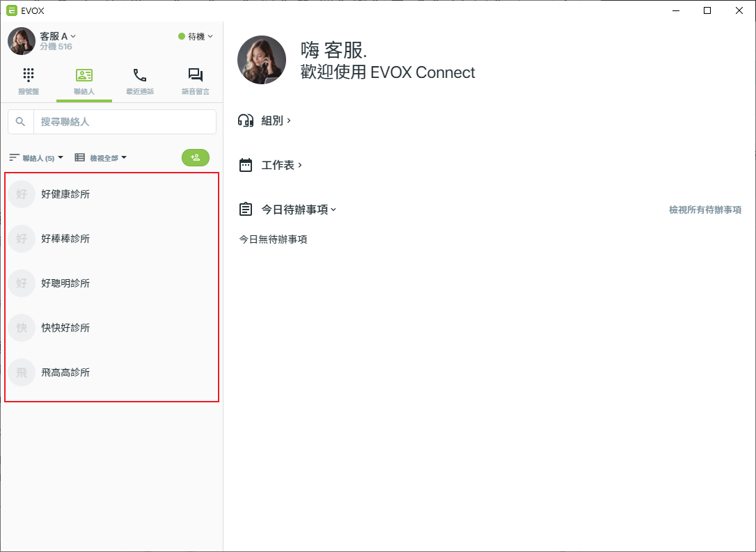Click the EVOX logo in title bar

point(12,10)
